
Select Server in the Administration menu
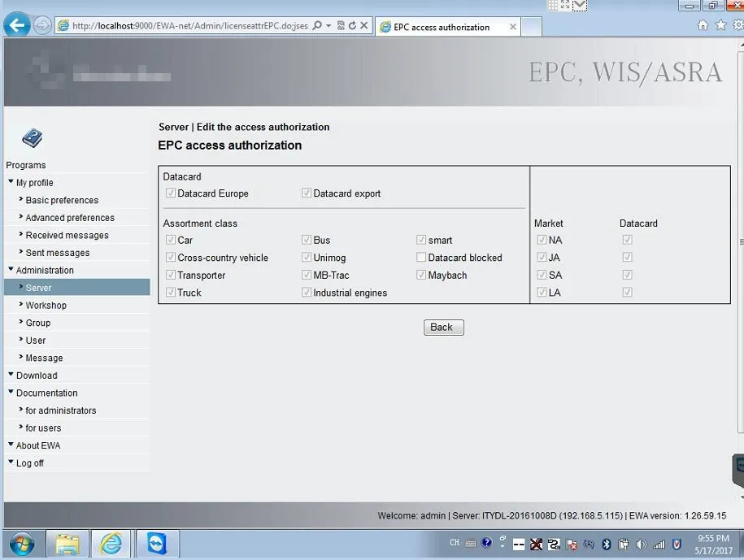(77, 288)
